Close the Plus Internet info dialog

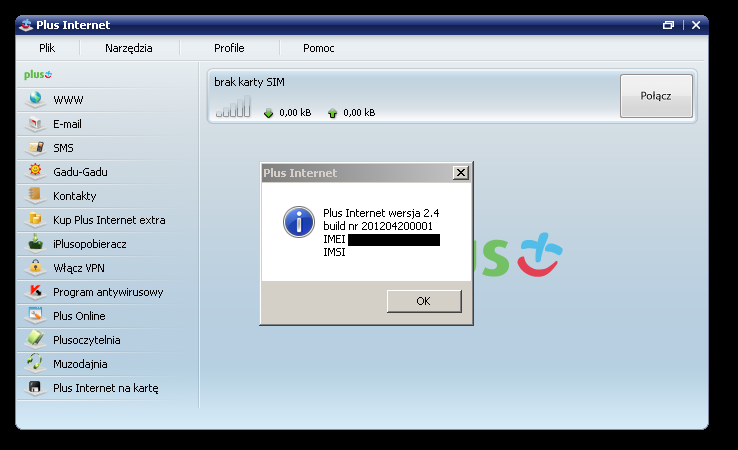coord(461,173)
